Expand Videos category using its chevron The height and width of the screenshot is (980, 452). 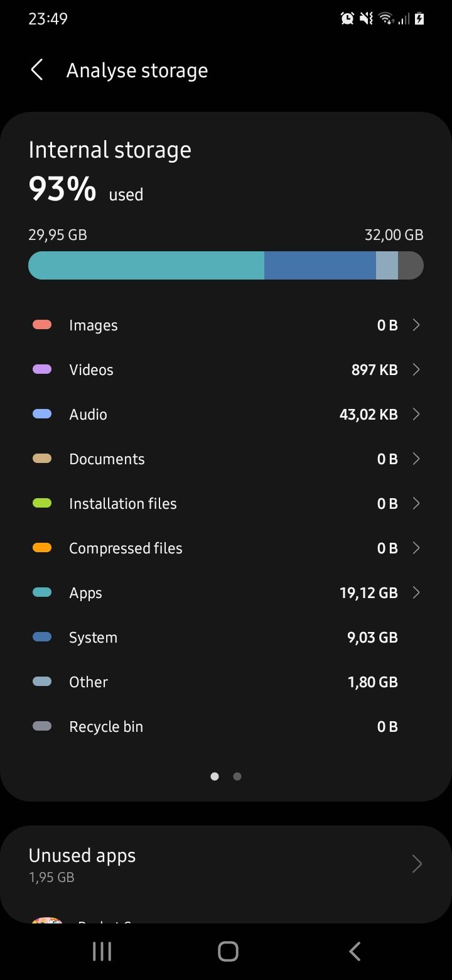416,369
